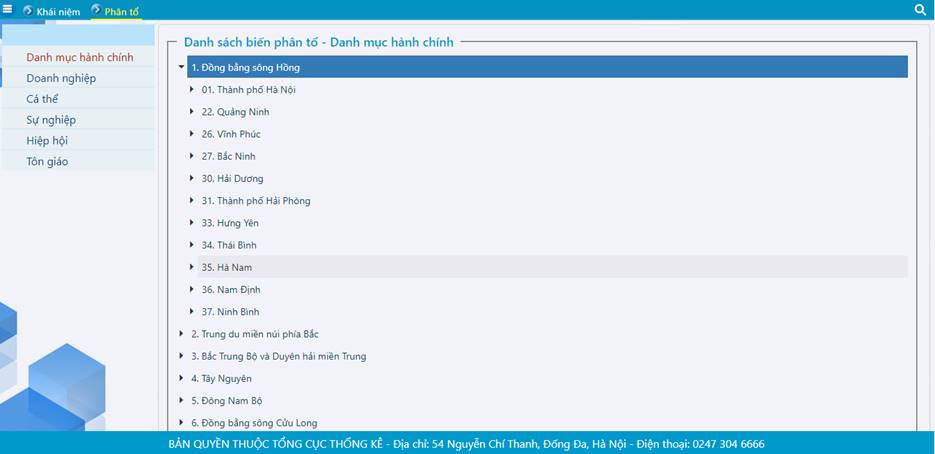Open the Khái niệm tab
Image resolution: width=935 pixels, height=454 pixels.
(58, 11)
